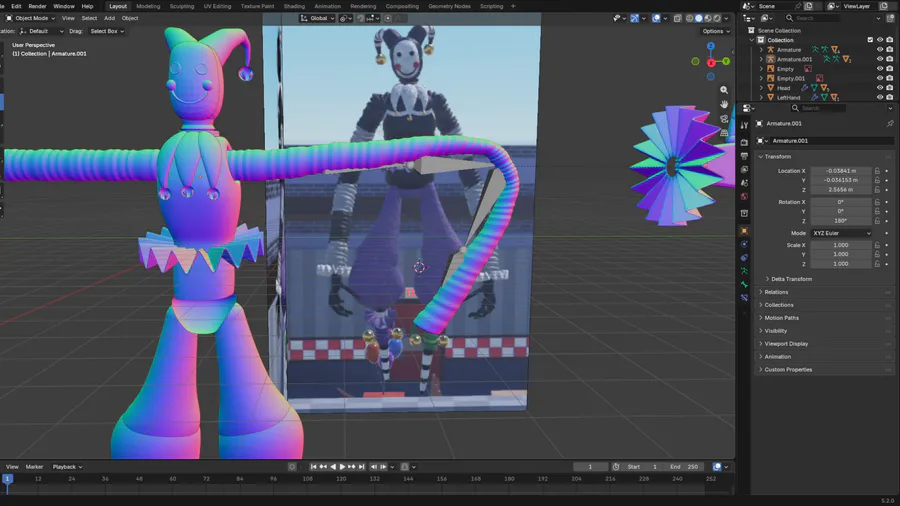Image resolution: width=900 pixels, height=506 pixels.
Task: Open the Window menu
Action: tap(64, 6)
